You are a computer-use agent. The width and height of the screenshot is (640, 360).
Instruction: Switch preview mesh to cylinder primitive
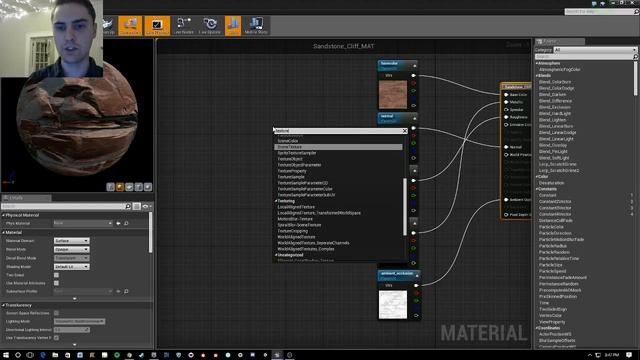[111, 187]
